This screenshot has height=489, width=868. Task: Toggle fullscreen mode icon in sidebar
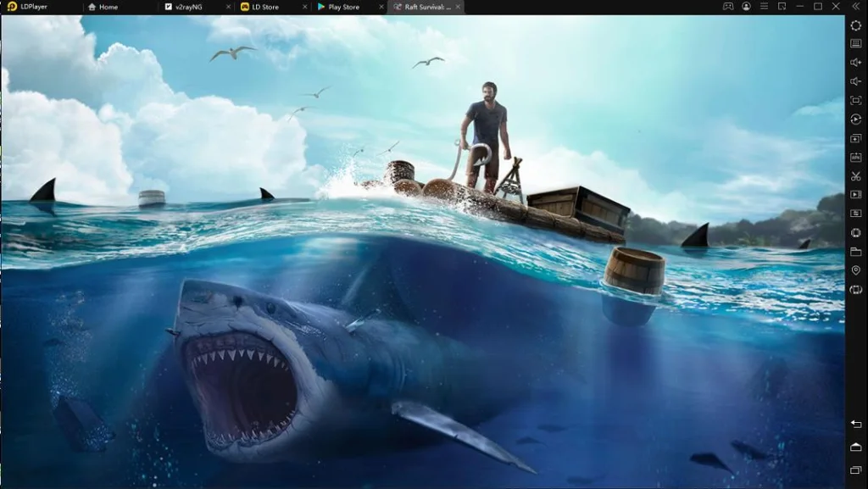(x=856, y=100)
